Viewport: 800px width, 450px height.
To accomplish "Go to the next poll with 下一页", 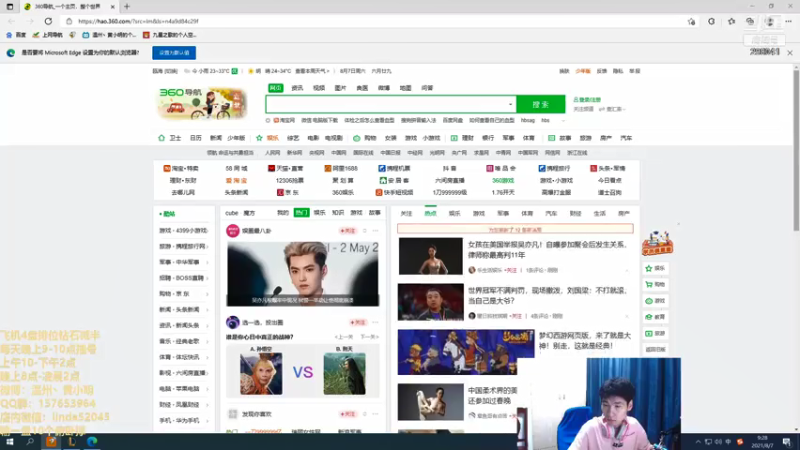I will click(369, 337).
